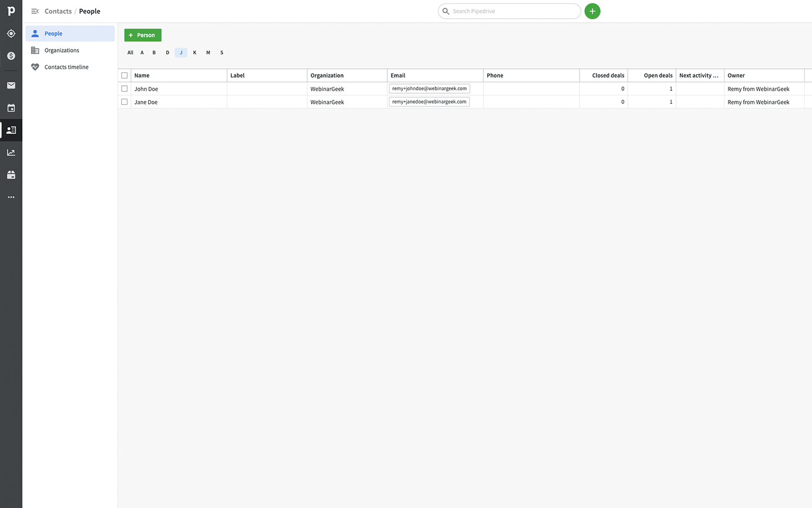This screenshot has width=812, height=508.
Task: Filter names by letter A
Action: 142,52
